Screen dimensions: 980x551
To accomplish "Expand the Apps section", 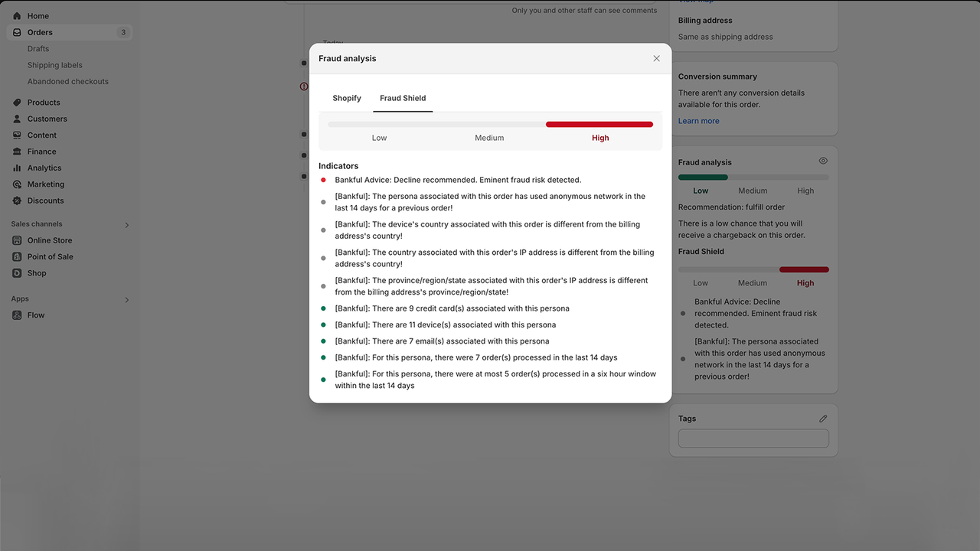I will (x=127, y=298).
